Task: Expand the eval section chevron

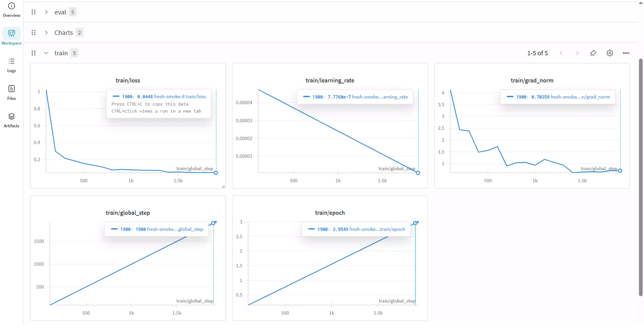Action: [46, 12]
